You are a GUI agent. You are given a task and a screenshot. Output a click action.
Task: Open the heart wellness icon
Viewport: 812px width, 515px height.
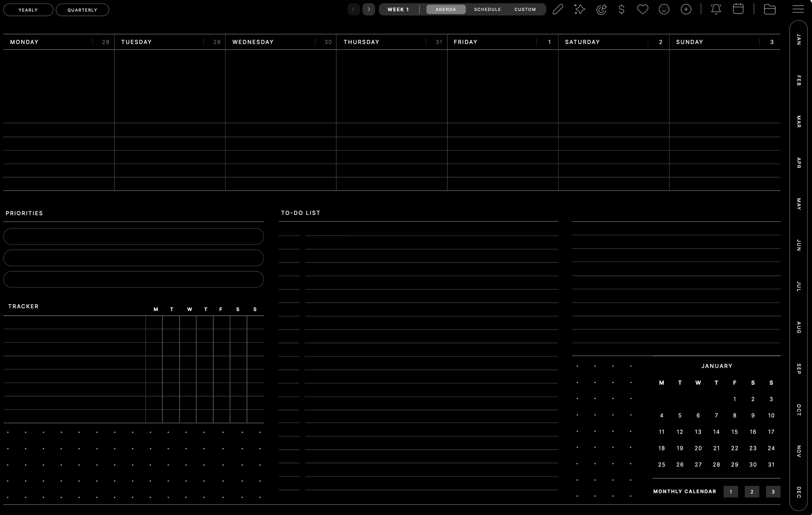(643, 9)
